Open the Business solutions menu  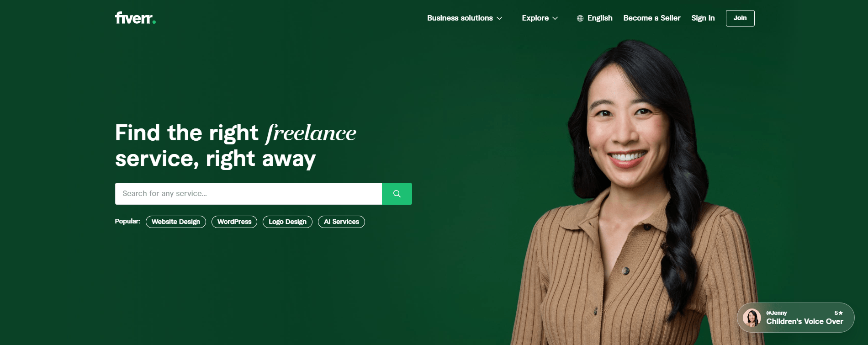465,18
